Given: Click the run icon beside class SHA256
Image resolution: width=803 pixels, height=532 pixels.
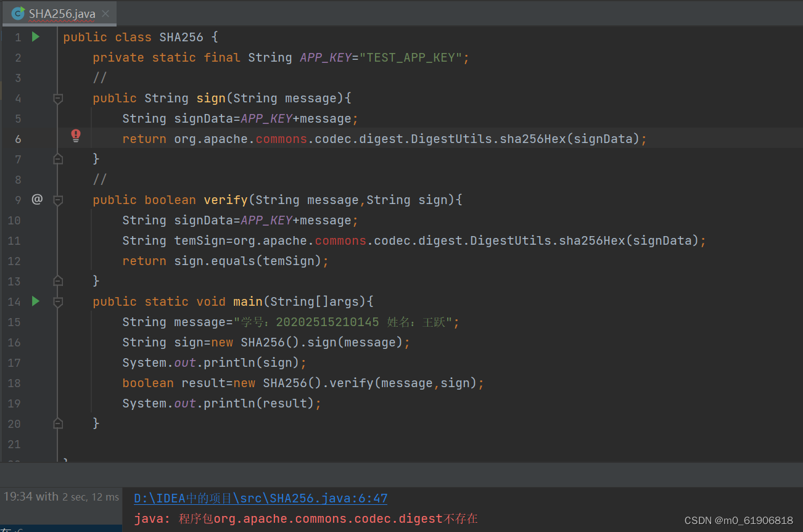Looking at the screenshot, I should 35,36.
